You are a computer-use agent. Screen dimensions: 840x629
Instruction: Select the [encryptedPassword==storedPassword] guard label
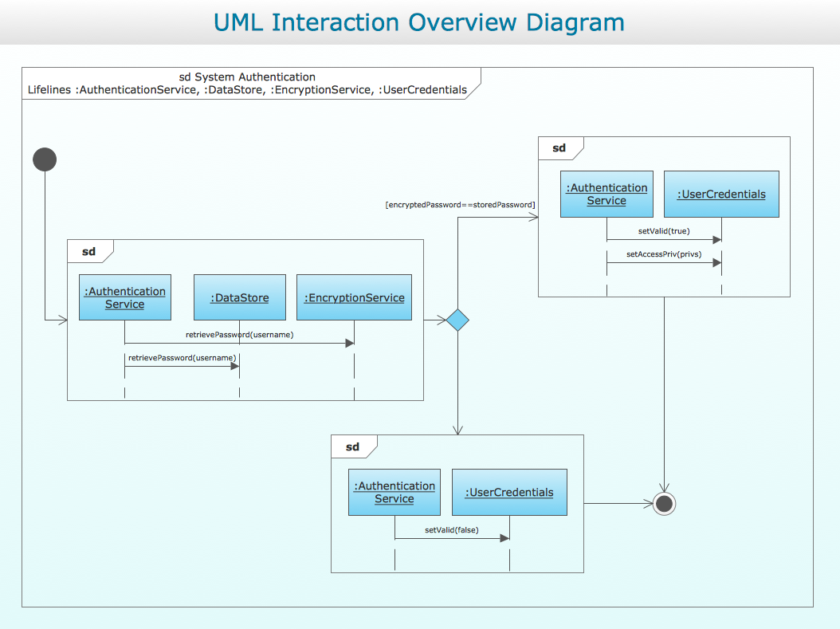click(x=460, y=205)
